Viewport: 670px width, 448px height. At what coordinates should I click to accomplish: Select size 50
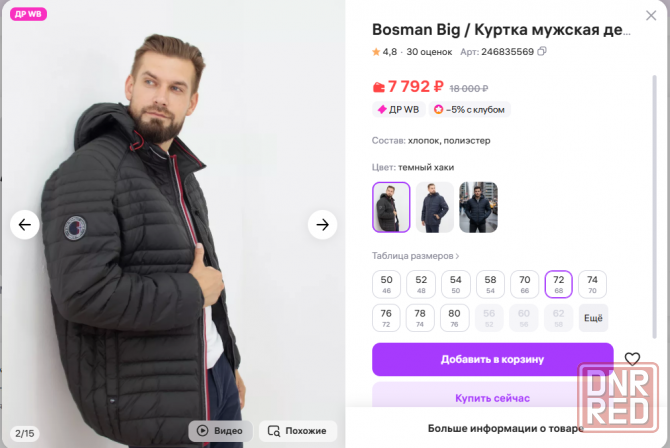(x=386, y=284)
